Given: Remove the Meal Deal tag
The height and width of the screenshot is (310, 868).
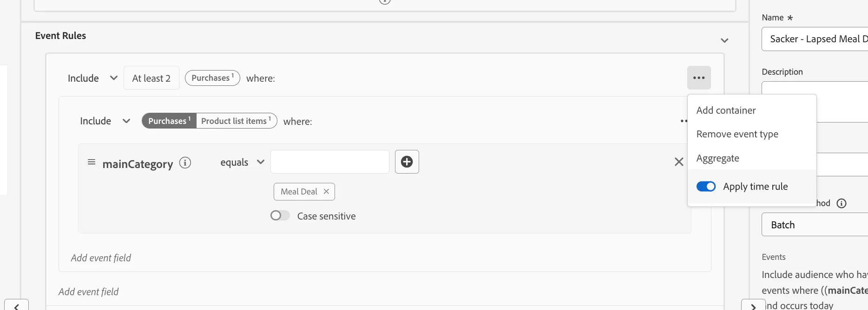Looking at the screenshot, I should click(x=326, y=191).
